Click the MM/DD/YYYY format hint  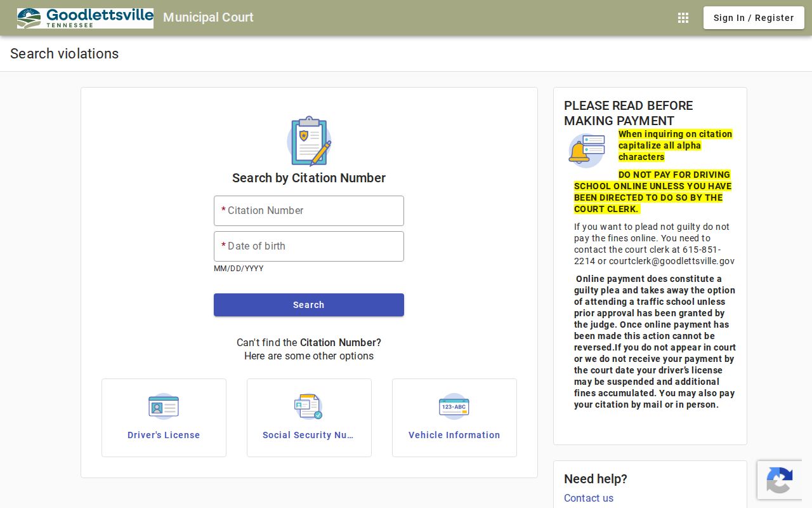(x=239, y=269)
